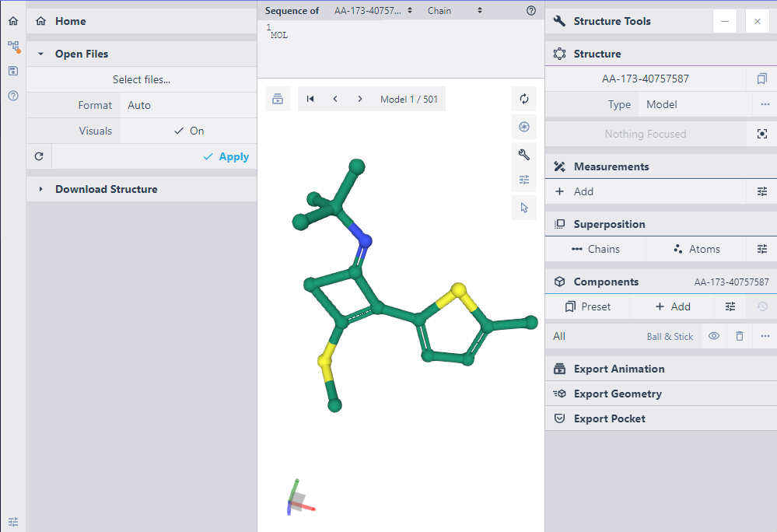Collapse the Components section header
This screenshot has height=532, width=777.
tap(660, 282)
